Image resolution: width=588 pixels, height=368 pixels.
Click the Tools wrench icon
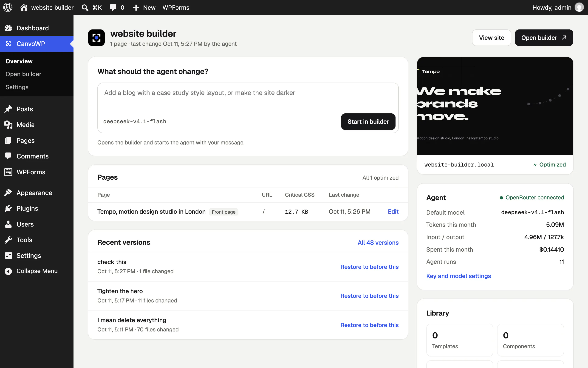[8, 240]
